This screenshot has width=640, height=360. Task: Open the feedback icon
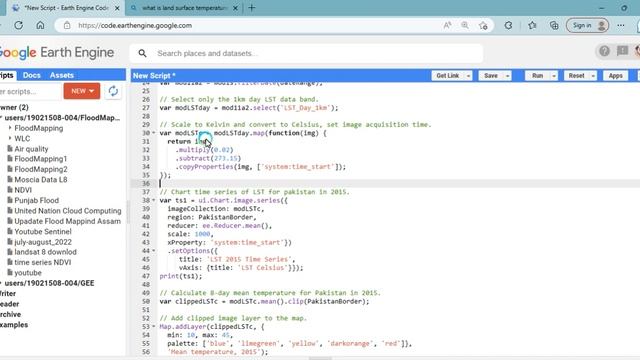tap(622, 51)
